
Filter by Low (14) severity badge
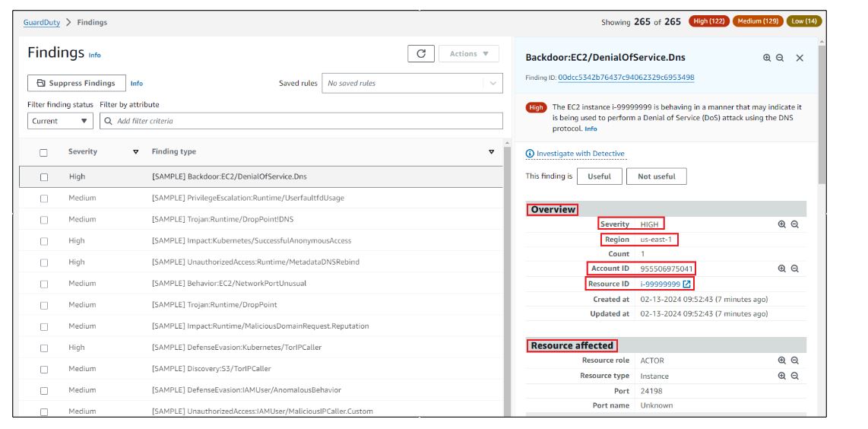point(804,21)
